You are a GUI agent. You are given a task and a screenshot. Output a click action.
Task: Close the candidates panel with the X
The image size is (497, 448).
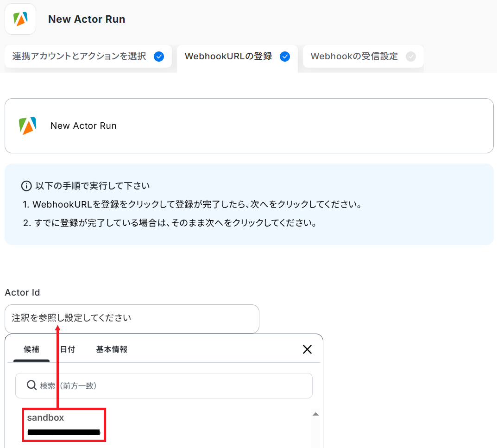pos(307,349)
